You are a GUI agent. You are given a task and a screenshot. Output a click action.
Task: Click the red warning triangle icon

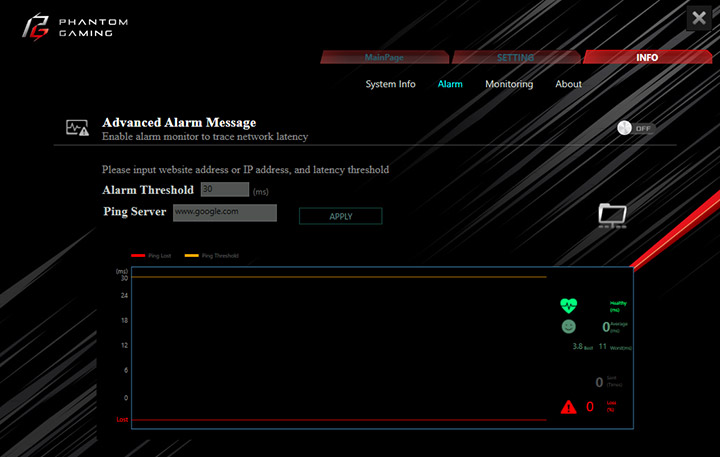(568, 407)
